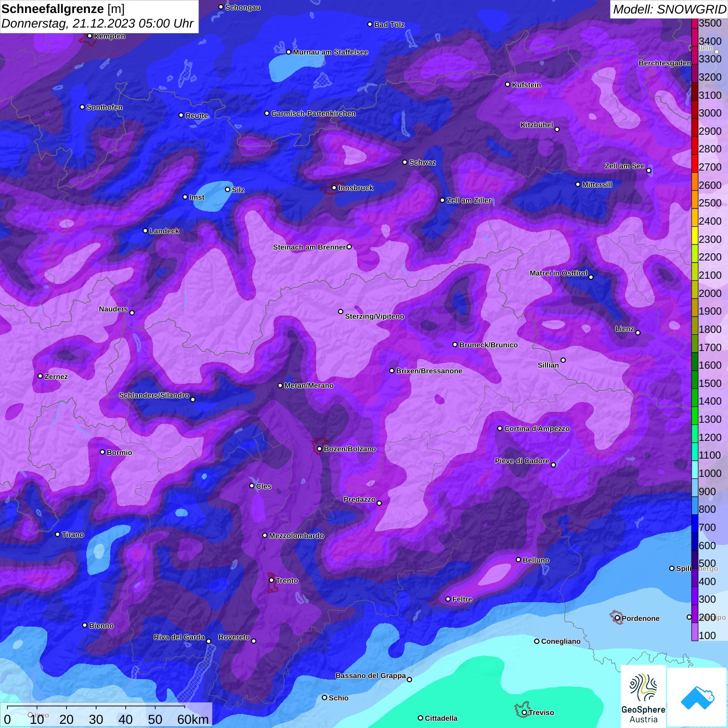Click the Imst label

[197, 197]
